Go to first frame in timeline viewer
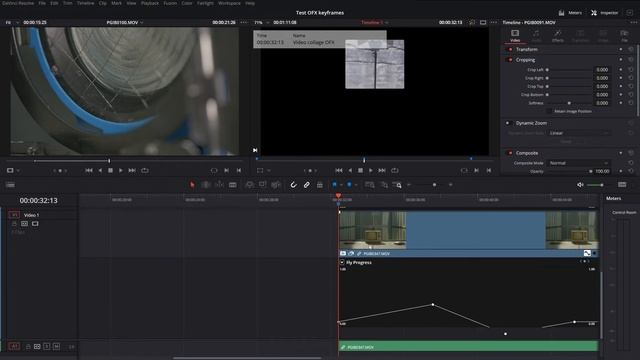 [338, 170]
